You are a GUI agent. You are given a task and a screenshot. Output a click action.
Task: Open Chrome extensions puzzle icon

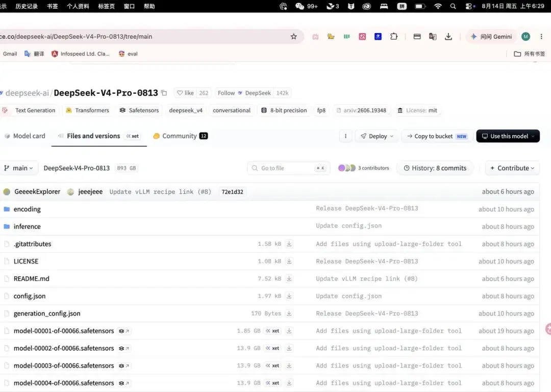click(394, 37)
